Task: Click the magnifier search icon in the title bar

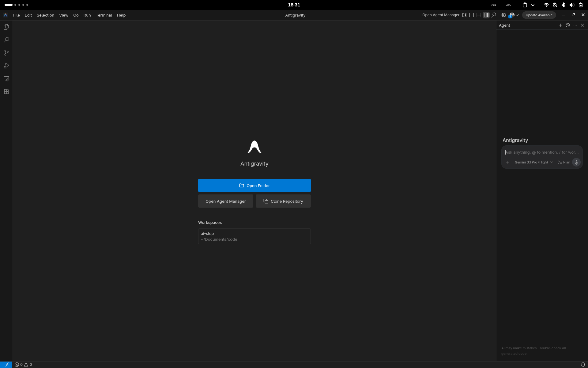Action: [494, 15]
